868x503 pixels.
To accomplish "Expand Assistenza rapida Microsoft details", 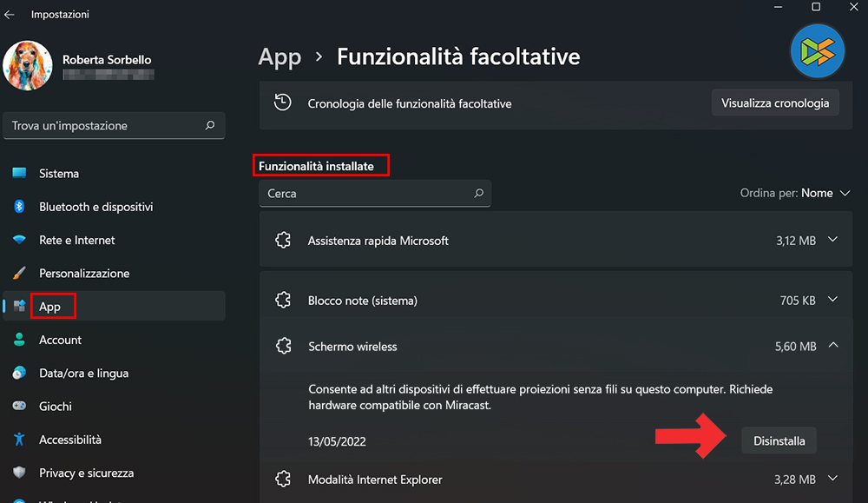I will [x=833, y=240].
